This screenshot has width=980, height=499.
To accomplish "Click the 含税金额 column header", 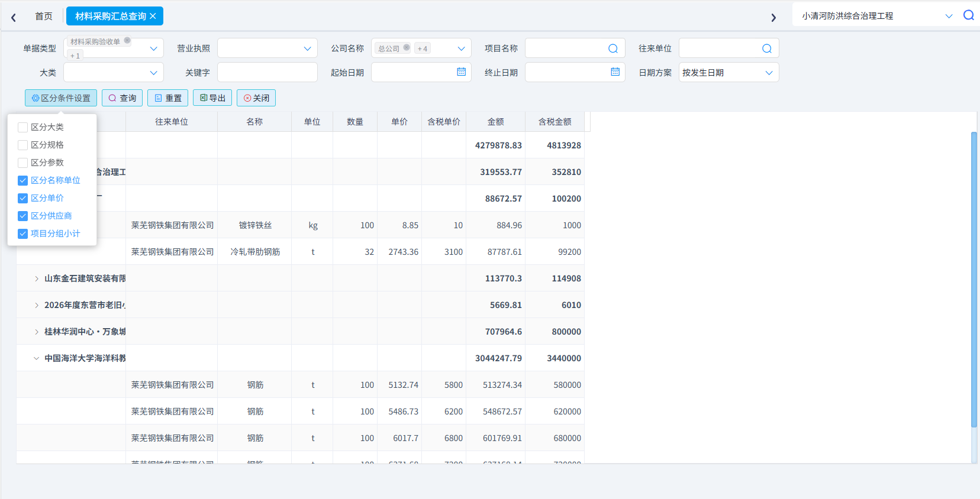I will click(555, 122).
